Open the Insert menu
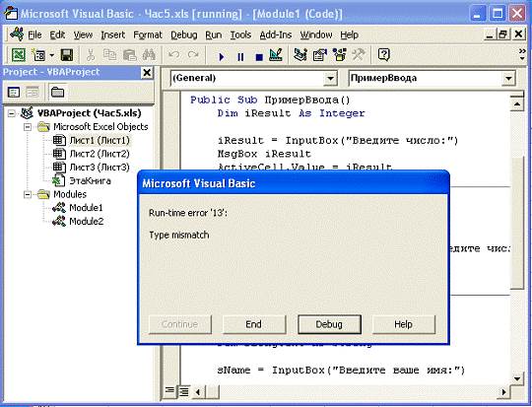The width and height of the screenshot is (532, 407). pos(113,34)
